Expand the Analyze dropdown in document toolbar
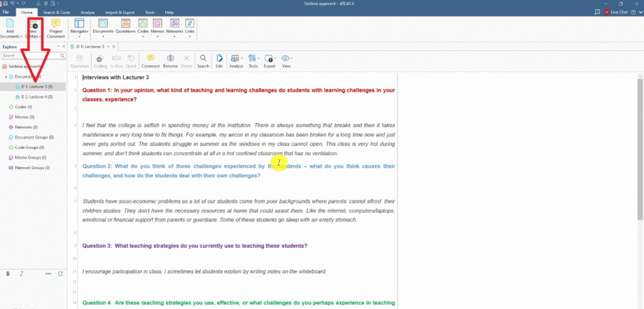Image resolution: width=644 pixels, height=309 pixels. [x=236, y=61]
